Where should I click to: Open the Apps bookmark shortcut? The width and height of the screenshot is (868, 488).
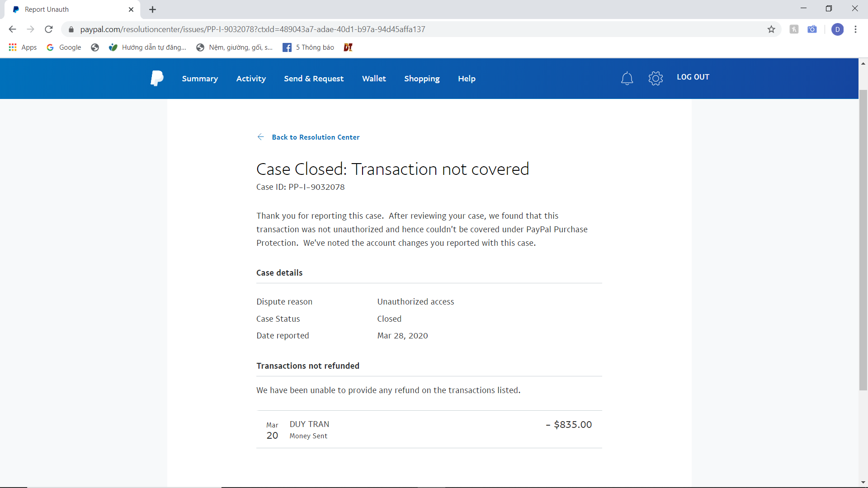click(x=23, y=47)
